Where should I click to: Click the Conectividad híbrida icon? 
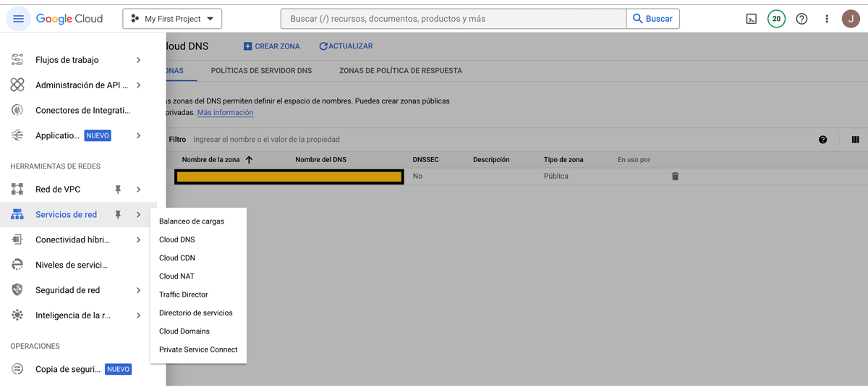pos(17,239)
